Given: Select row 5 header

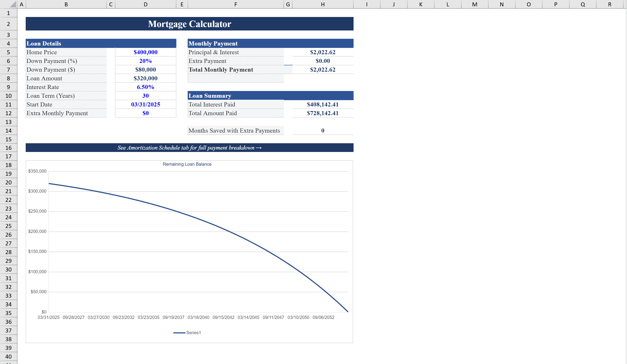Looking at the screenshot, I should coord(8,52).
